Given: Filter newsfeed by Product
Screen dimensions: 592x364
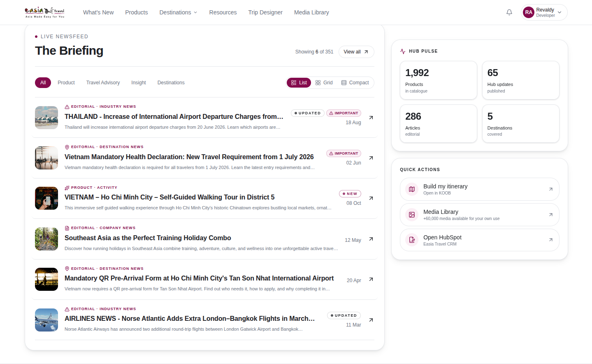Looking at the screenshot, I should 66,83.
